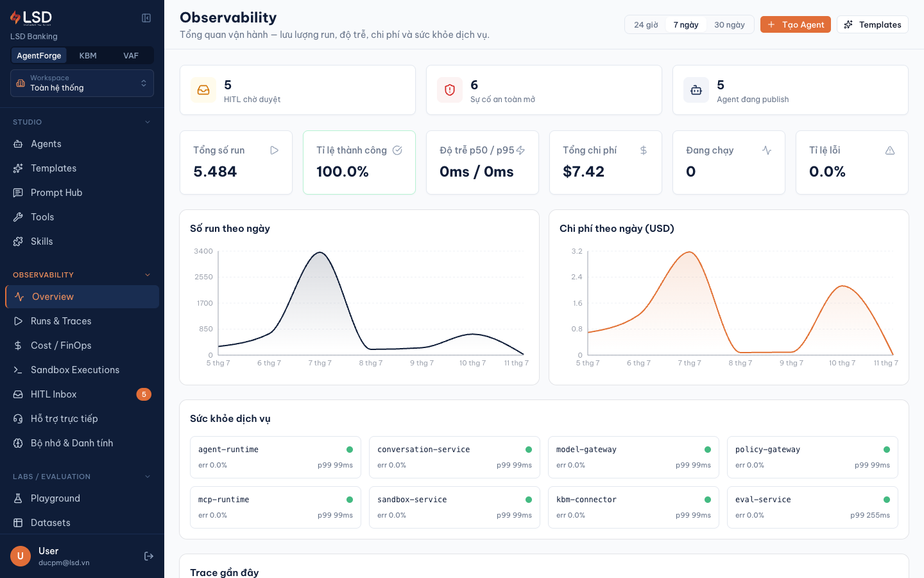Open Cost / FinOps
924x578 pixels.
pos(82,346)
